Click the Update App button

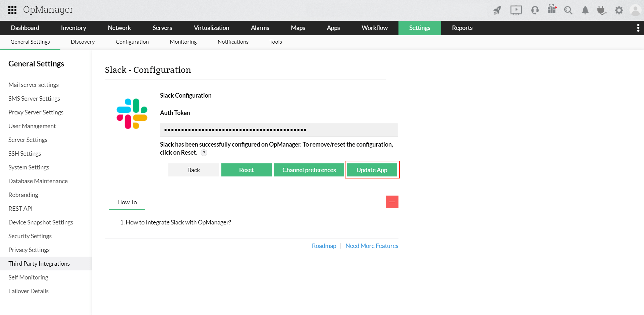(372, 170)
